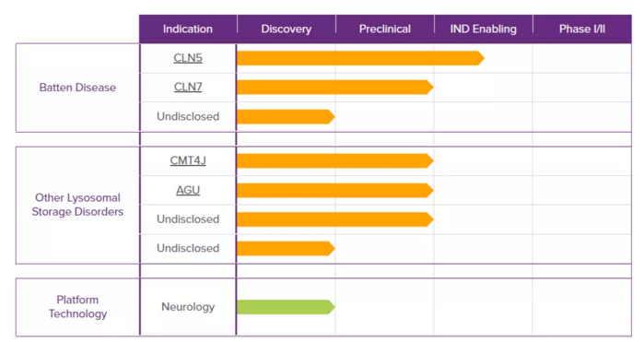Select the short Batten Disease Undisclosed bar

click(x=286, y=117)
